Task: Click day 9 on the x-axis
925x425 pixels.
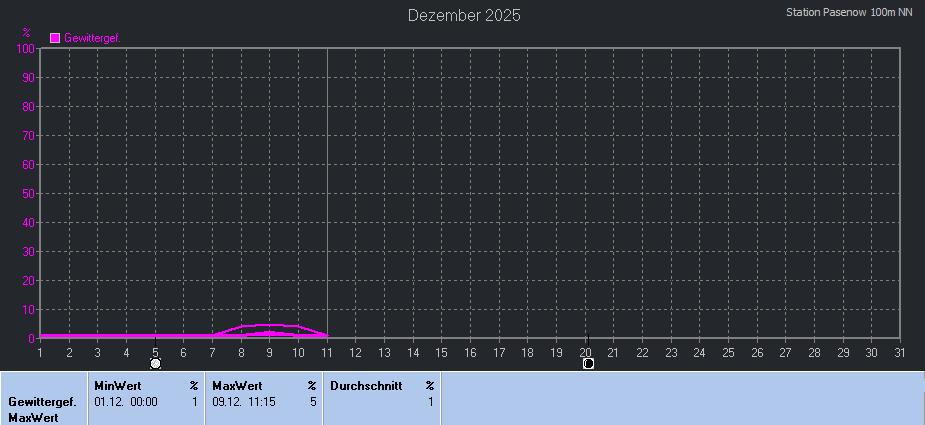Action: [x=269, y=352]
